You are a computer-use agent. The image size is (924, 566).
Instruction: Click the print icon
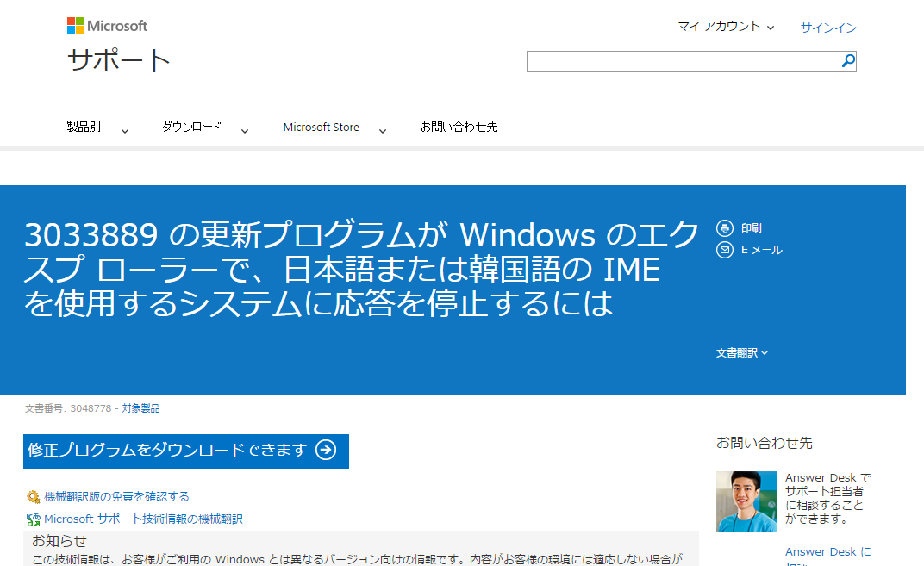pos(724,228)
